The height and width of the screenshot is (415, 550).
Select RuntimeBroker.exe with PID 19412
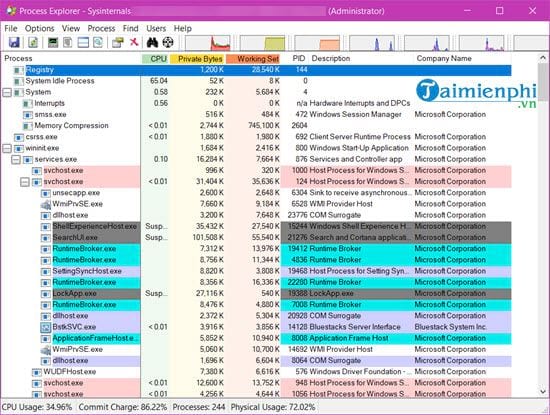pos(256,249)
